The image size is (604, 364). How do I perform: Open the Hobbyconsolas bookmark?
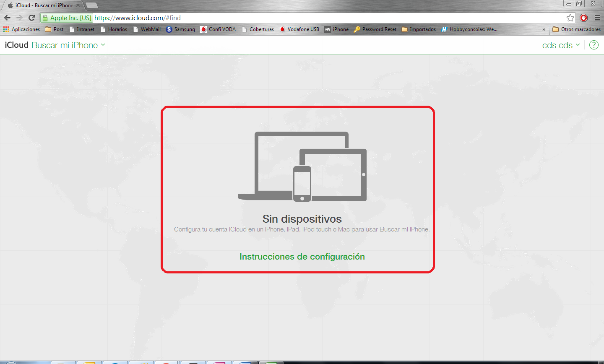469,29
